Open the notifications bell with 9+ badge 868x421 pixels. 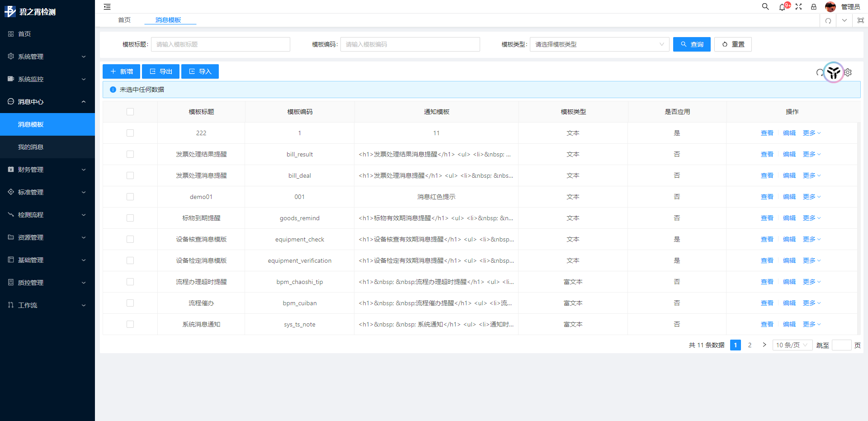(783, 7)
